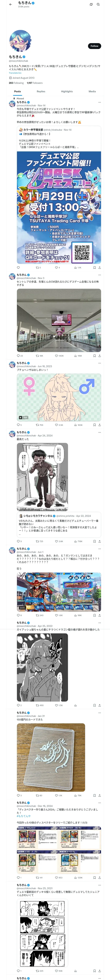Expand the menu on the Nov 3 post
The image size is (110, 980).
pos(99,275)
